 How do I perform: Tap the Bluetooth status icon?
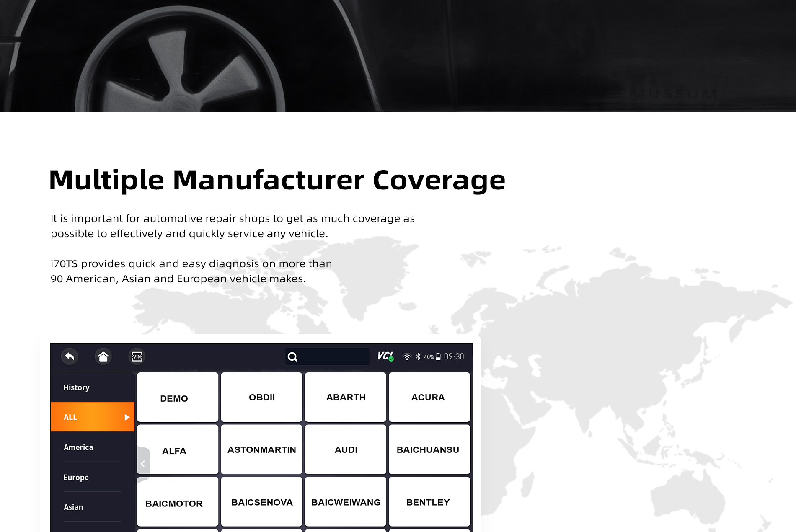click(x=418, y=357)
